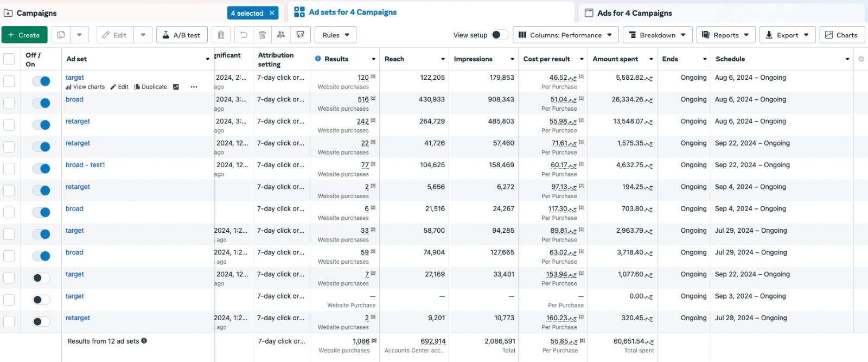Click the Results column info icon

pos(318,59)
